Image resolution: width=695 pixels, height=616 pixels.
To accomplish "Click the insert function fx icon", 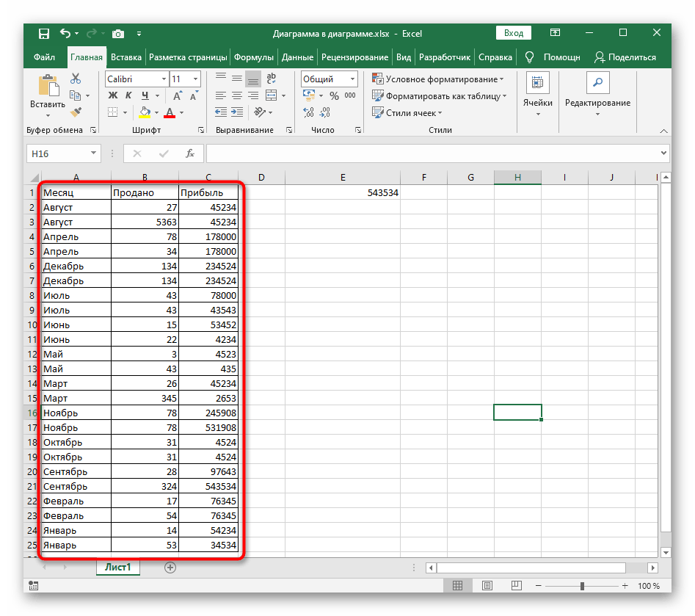I will point(189,153).
